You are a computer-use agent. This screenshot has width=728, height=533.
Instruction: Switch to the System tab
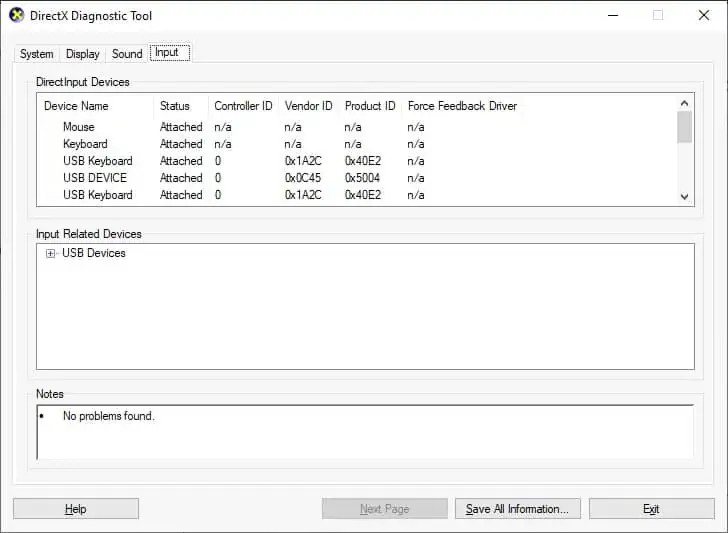(x=37, y=54)
